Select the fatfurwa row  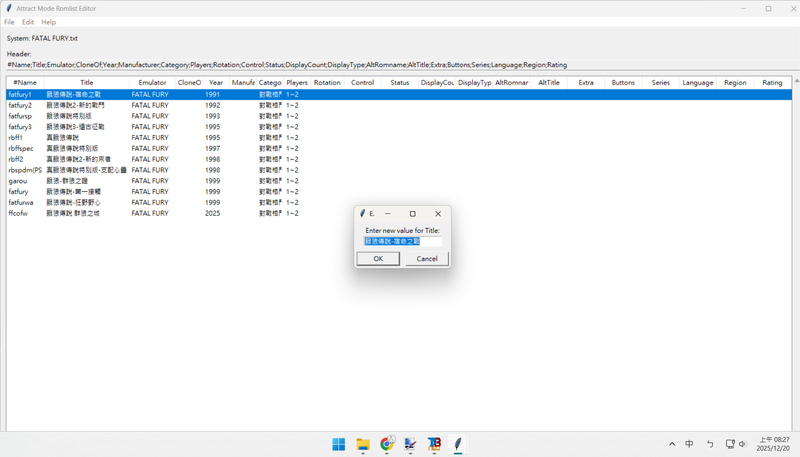pos(399,202)
